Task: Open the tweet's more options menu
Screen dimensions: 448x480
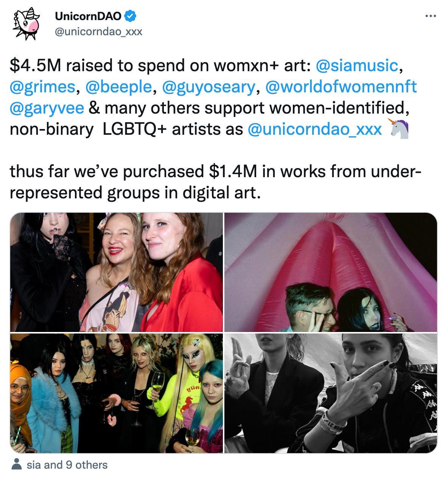Action: 431,16
